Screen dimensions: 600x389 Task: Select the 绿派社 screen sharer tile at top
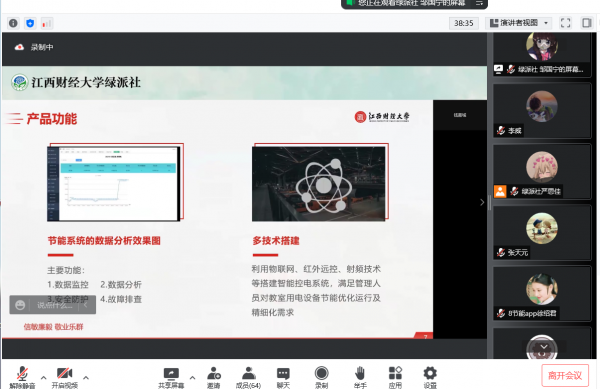tap(542, 55)
